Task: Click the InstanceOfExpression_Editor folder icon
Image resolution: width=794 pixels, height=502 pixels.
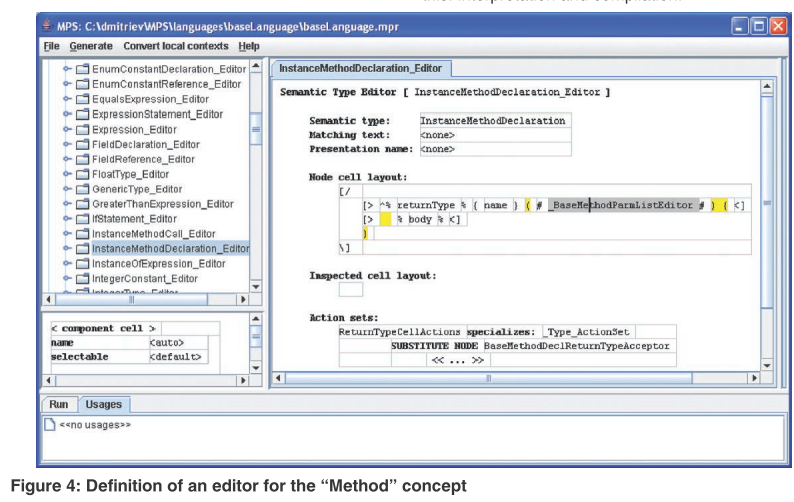Action: coord(83,263)
